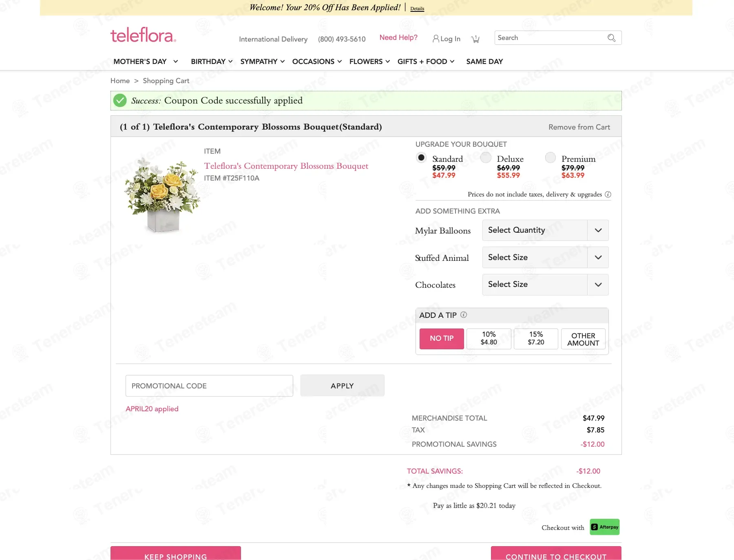Open Stuffed Animal size dropdown
The image size is (734, 560).
click(545, 257)
